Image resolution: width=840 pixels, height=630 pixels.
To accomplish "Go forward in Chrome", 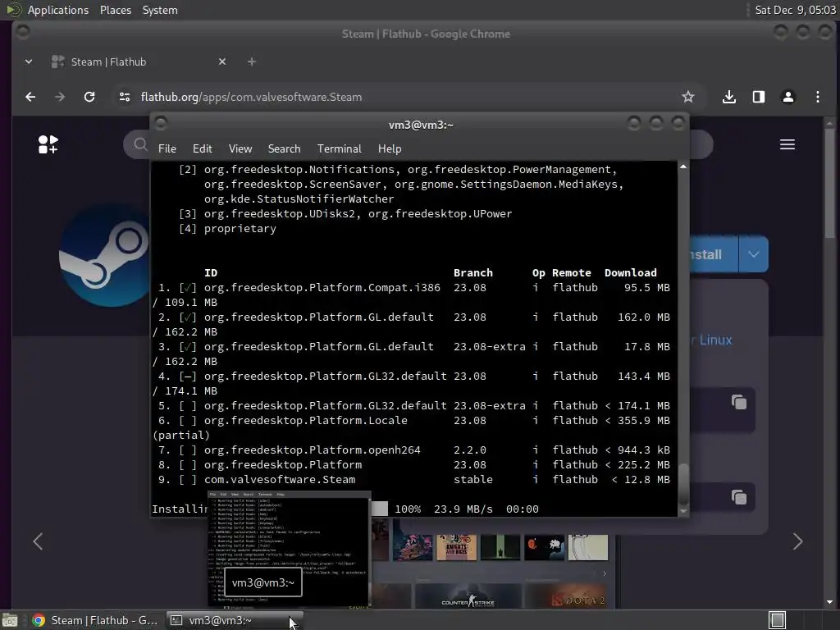I will [x=59, y=97].
